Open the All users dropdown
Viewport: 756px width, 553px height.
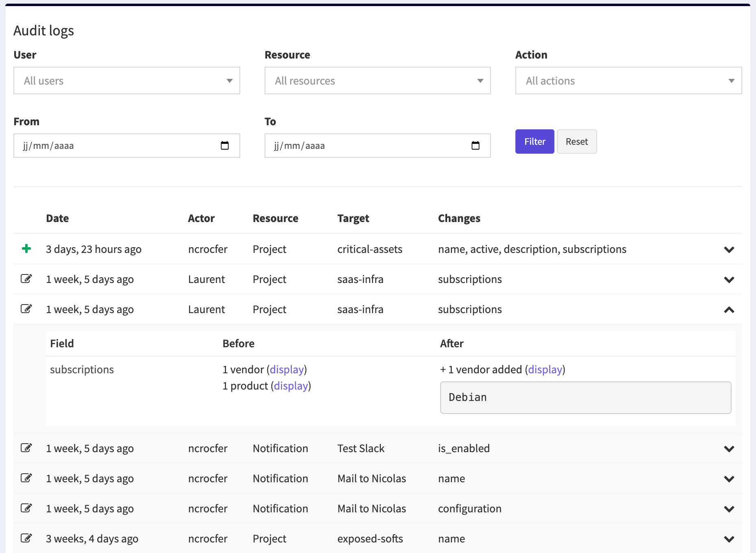tap(126, 81)
